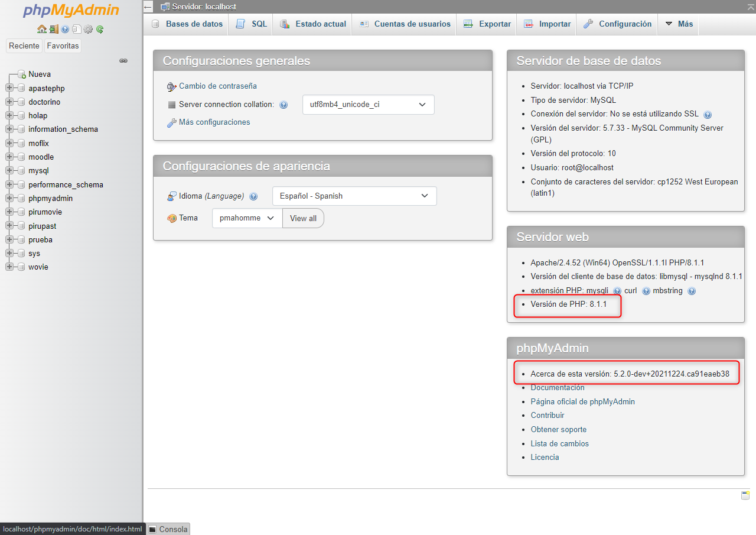Image resolution: width=756 pixels, height=535 pixels.
Task: Open the SQL tab
Action: pos(251,24)
